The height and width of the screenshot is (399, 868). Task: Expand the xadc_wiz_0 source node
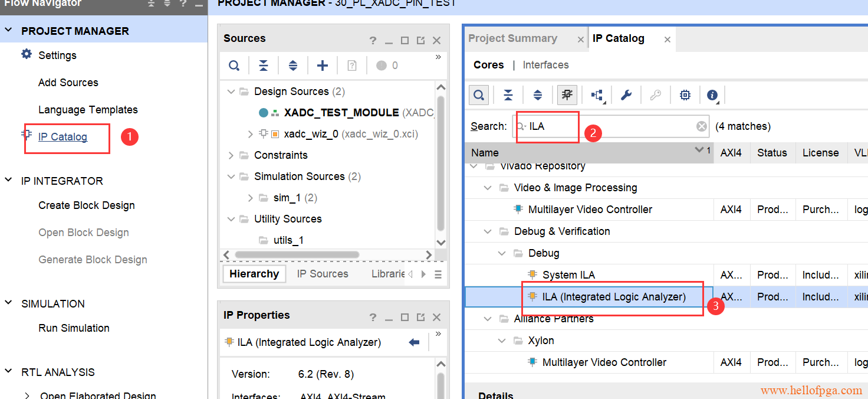pos(251,134)
